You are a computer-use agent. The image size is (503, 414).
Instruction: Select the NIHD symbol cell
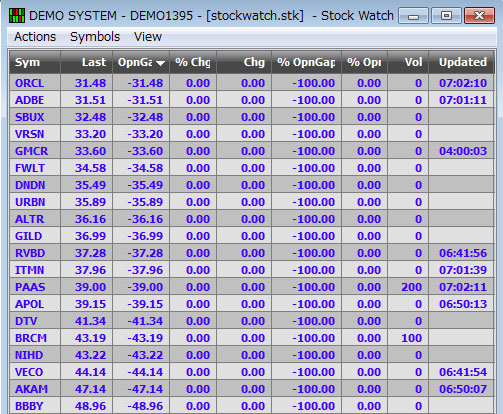(35, 355)
